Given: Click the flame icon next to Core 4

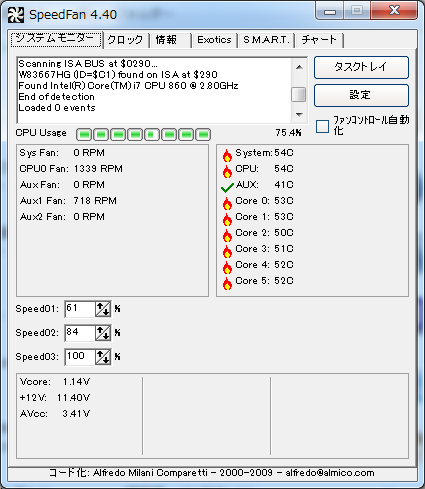Looking at the screenshot, I should [x=227, y=267].
